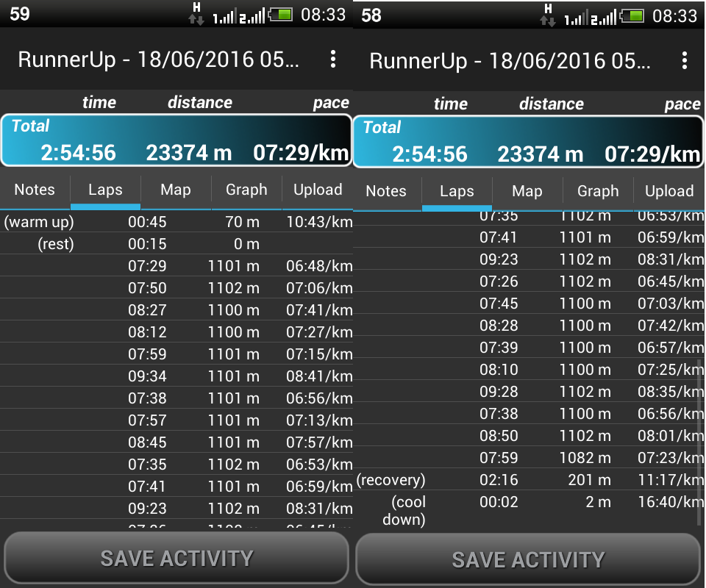
Task: Select lap with pace 07:27/km
Action: click(x=176, y=332)
